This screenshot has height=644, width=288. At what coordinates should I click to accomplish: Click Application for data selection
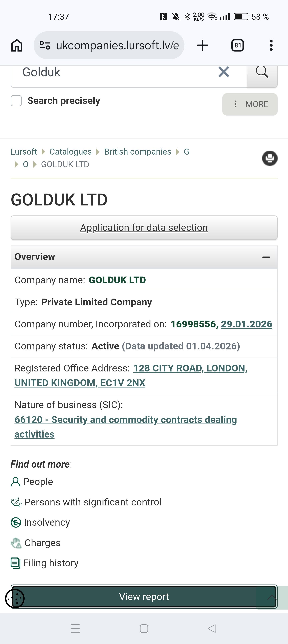point(144,228)
